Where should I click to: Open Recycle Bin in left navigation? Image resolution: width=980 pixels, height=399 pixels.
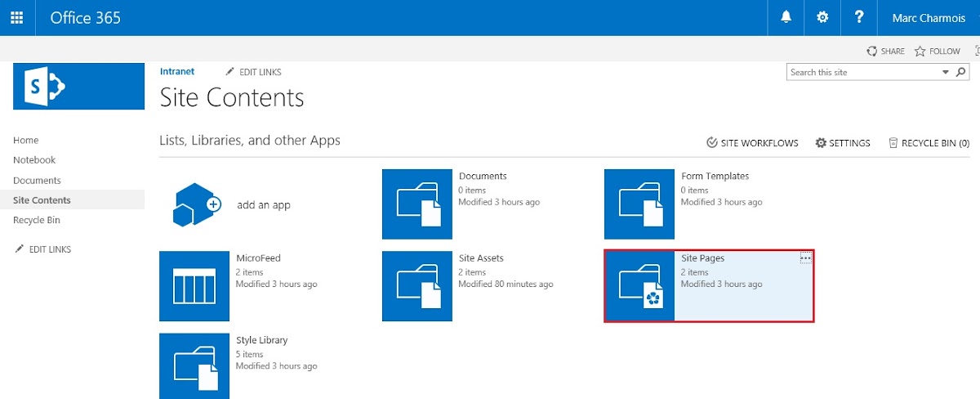pyautogui.click(x=37, y=220)
